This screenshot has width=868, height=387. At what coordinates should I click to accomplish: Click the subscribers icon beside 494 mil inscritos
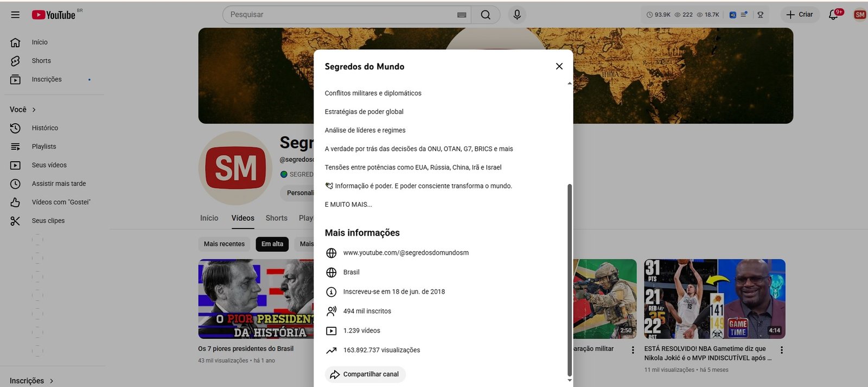tap(331, 312)
